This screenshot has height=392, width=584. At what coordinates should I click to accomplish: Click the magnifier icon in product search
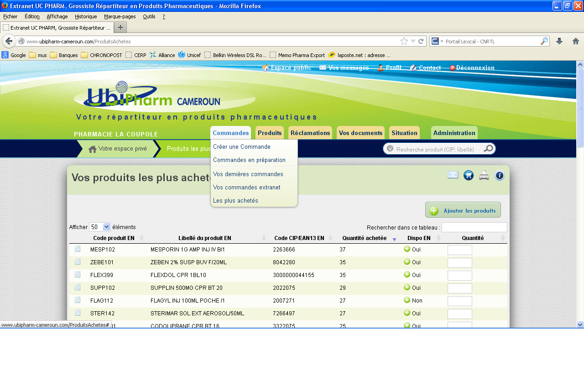[x=488, y=149]
